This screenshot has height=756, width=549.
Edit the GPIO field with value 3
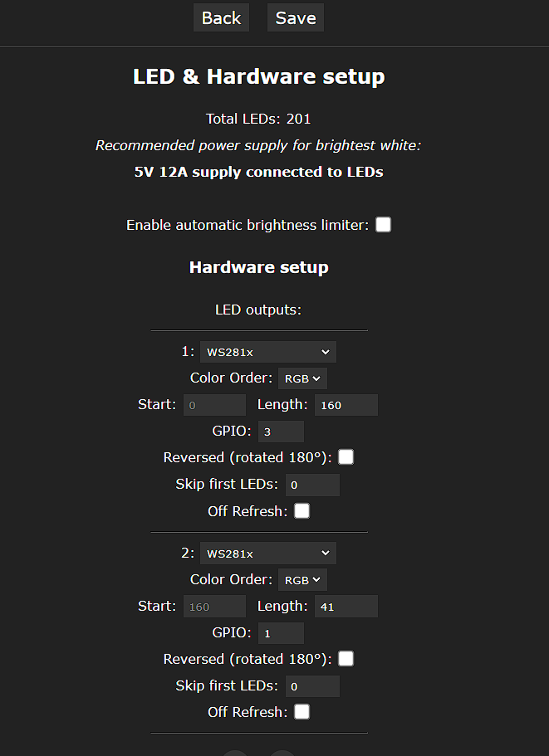pos(280,431)
